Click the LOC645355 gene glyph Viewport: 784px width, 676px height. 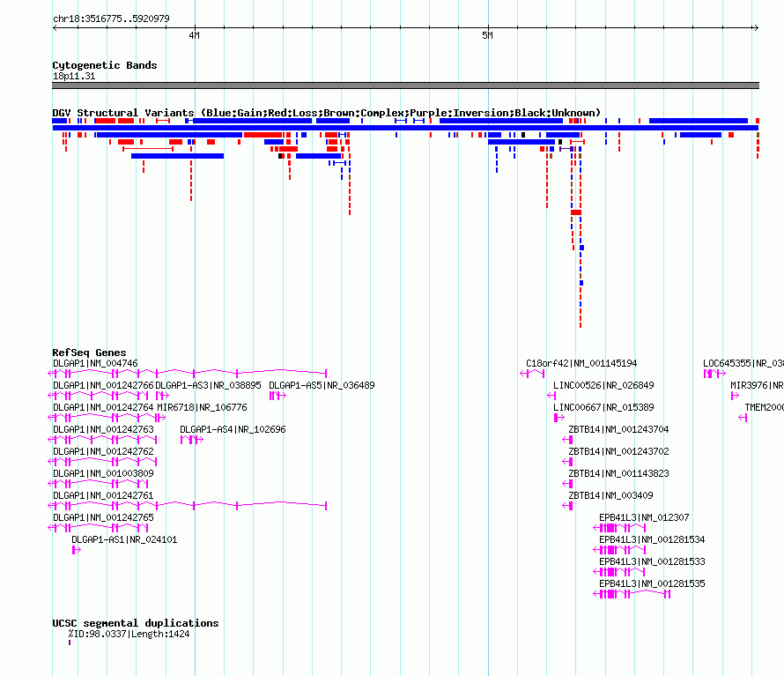714,374
